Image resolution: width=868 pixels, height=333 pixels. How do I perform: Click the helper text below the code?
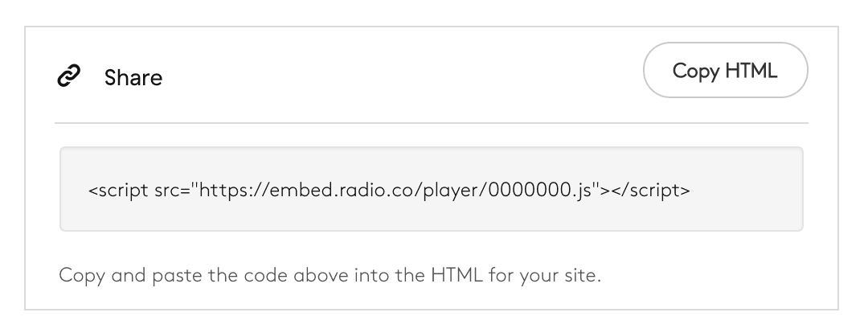330,276
